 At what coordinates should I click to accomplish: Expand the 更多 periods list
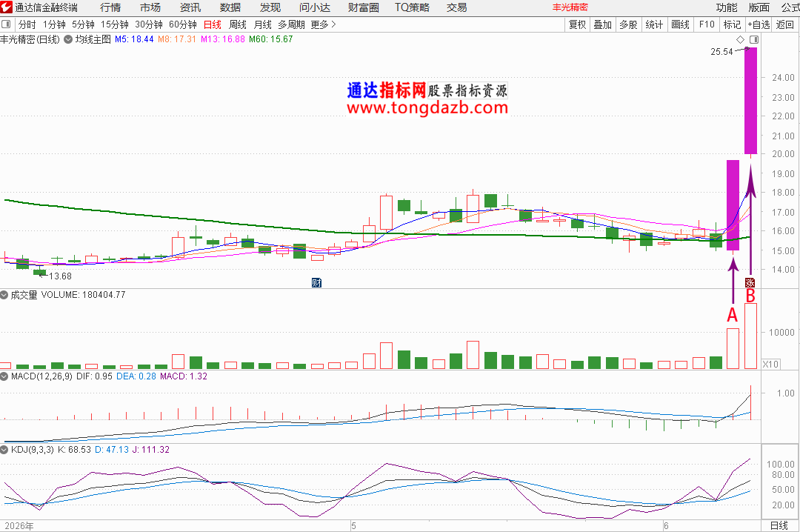pyautogui.click(x=323, y=24)
